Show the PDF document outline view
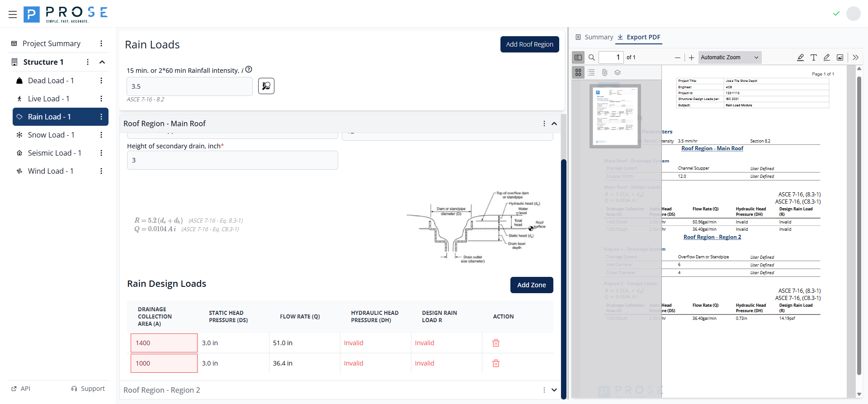The height and width of the screenshot is (404, 868). tap(591, 72)
